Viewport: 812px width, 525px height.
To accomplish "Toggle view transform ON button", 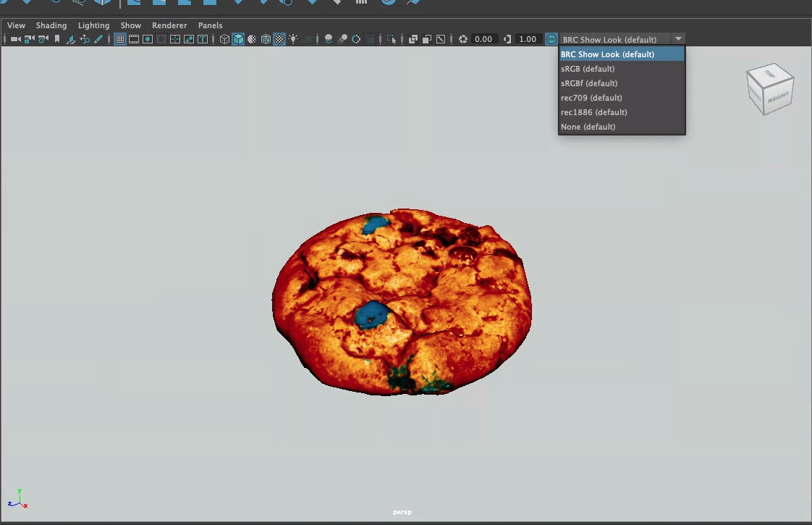I will tap(551, 39).
